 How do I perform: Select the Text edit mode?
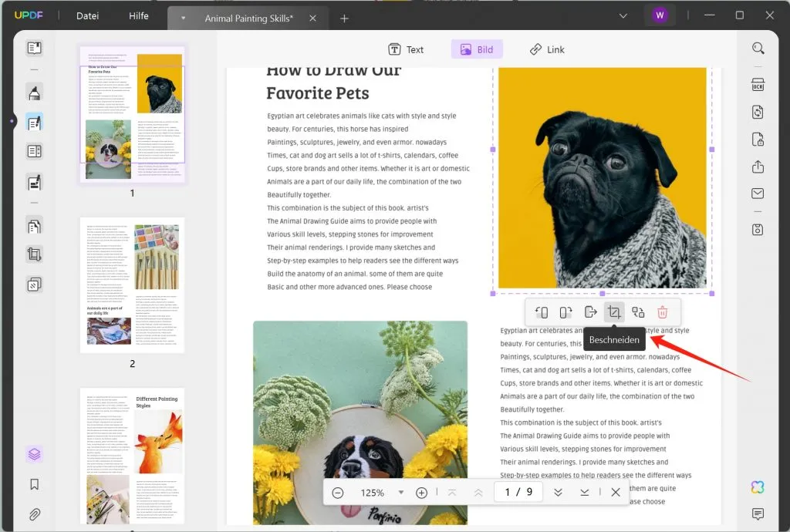tap(406, 49)
